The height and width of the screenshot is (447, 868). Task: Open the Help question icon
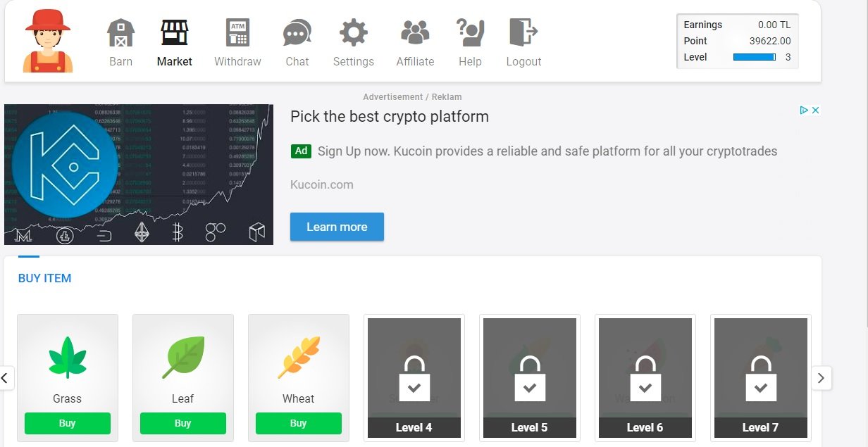(x=470, y=32)
